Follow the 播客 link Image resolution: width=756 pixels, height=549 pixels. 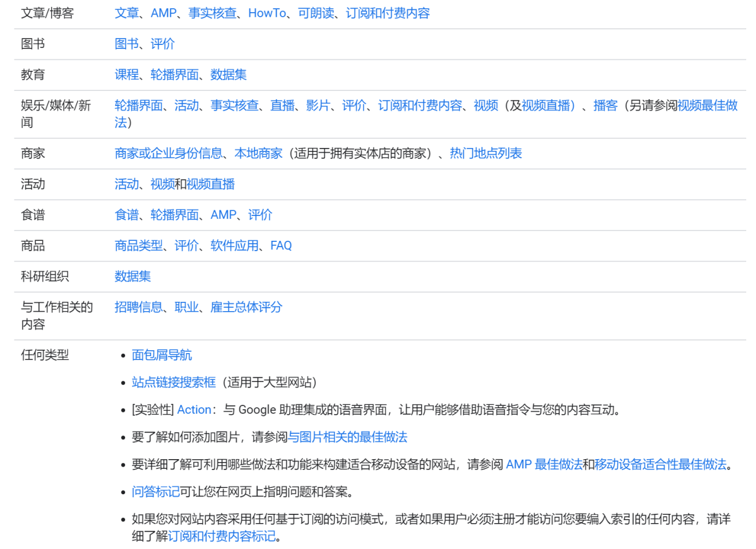coord(605,105)
